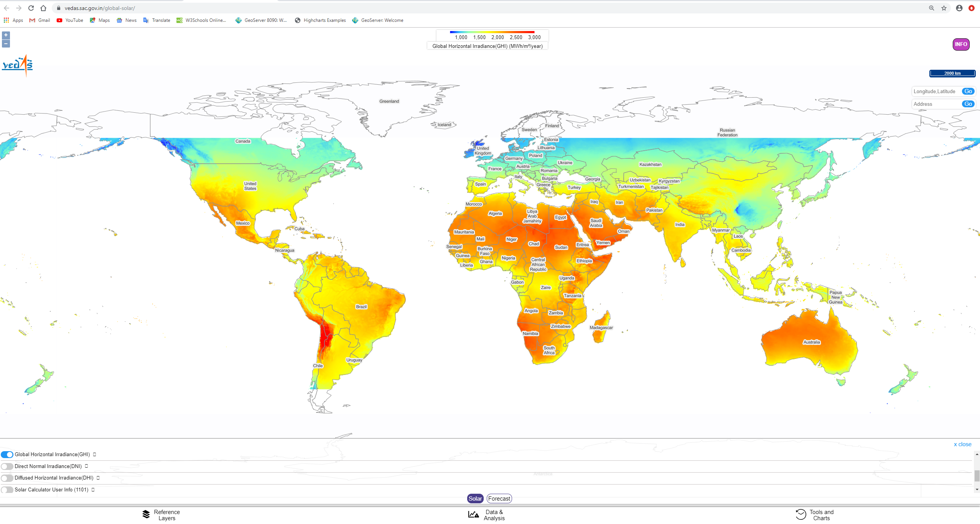Viewport: 980px width, 524px height.
Task: Open browser zoom magnifier icon
Action: tap(931, 8)
